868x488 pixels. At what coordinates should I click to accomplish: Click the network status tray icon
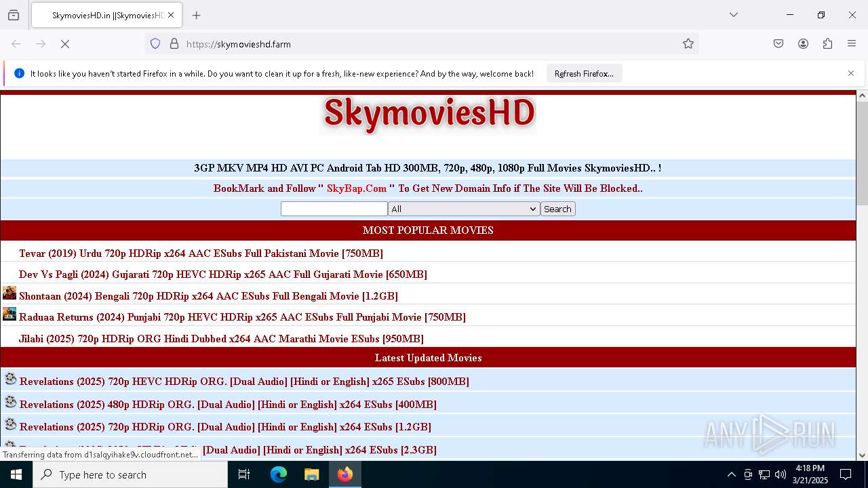pos(764,474)
